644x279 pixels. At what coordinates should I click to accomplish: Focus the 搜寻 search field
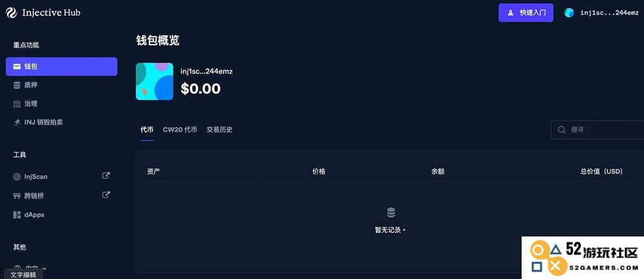click(x=598, y=130)
